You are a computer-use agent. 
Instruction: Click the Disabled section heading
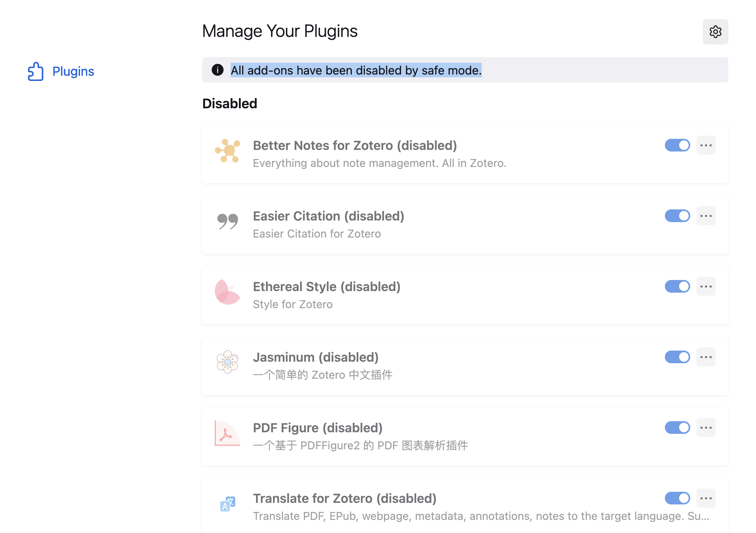point(230,104)
